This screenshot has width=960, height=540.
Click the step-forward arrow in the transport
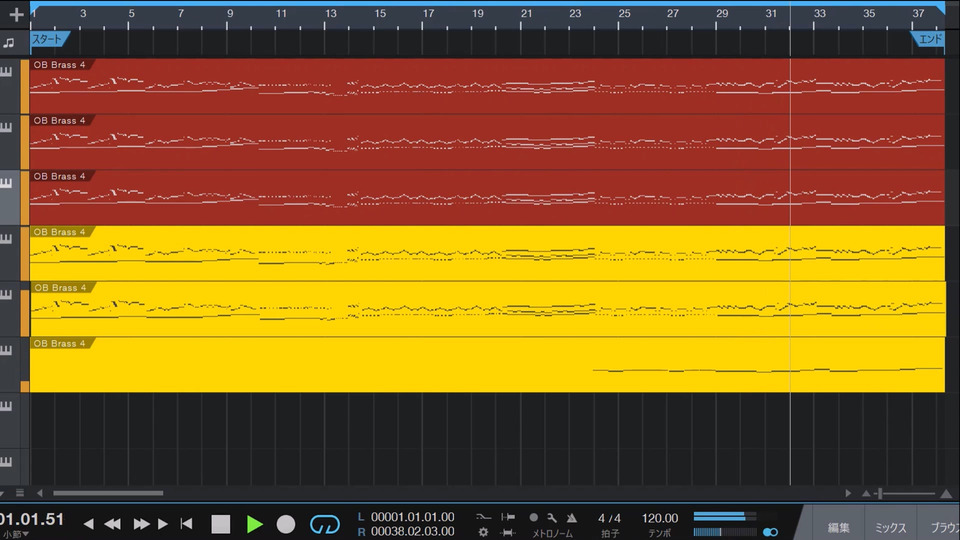163,523
